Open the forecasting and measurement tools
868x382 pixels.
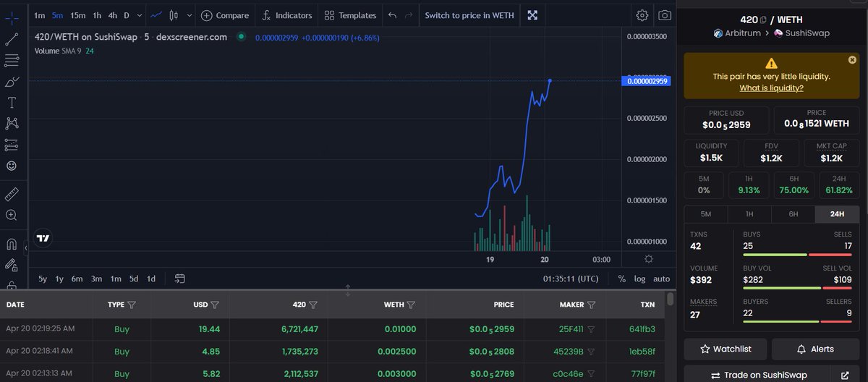click(x=12, y=145)
